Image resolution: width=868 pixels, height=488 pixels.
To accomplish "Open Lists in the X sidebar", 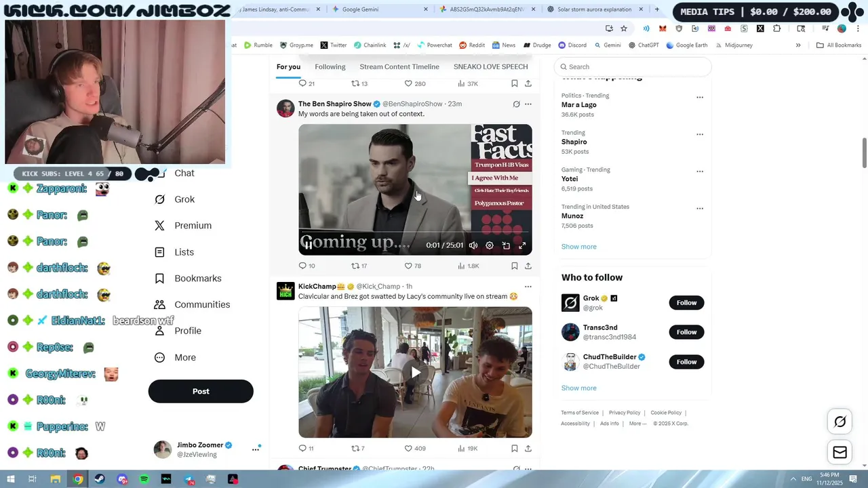I will click(175, 252).
